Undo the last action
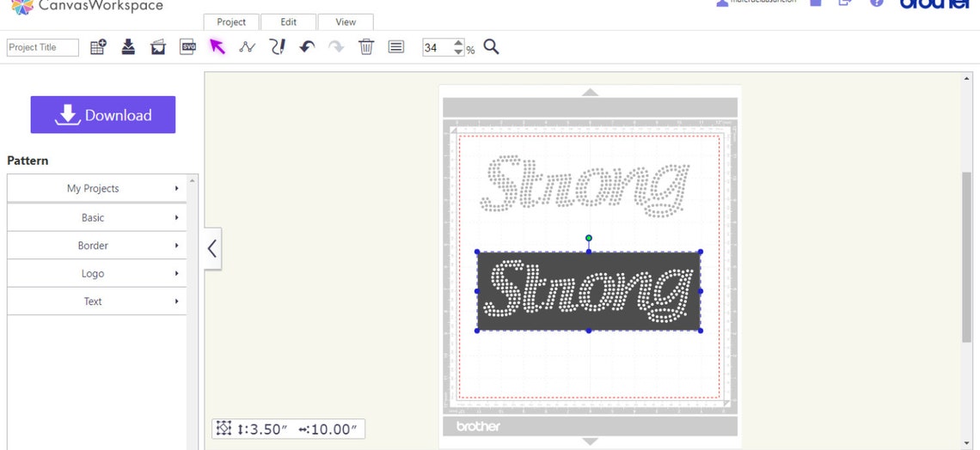This screenshot has width=980, height=450. (x=307, y=47)
